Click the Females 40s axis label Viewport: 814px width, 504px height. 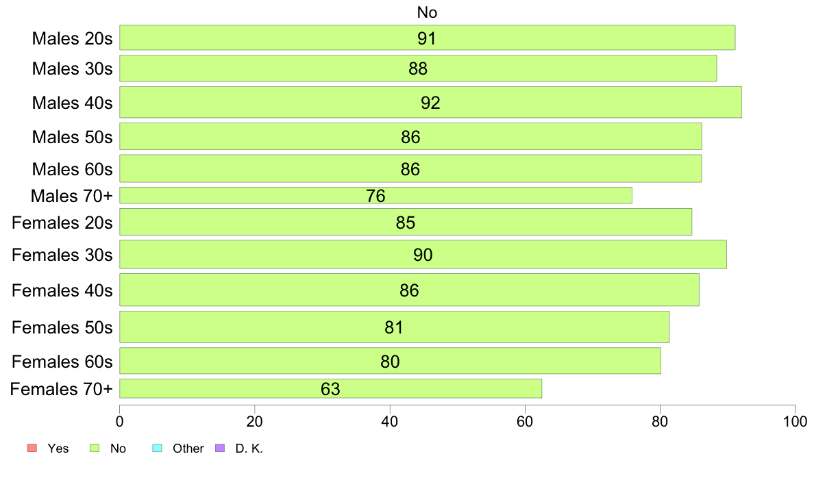pyautogui.click(x=62, y=290)
